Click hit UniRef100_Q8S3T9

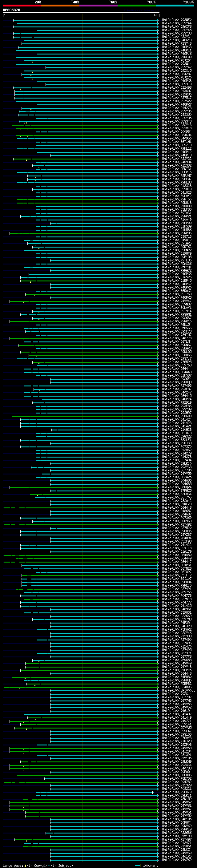click(176, 84)
